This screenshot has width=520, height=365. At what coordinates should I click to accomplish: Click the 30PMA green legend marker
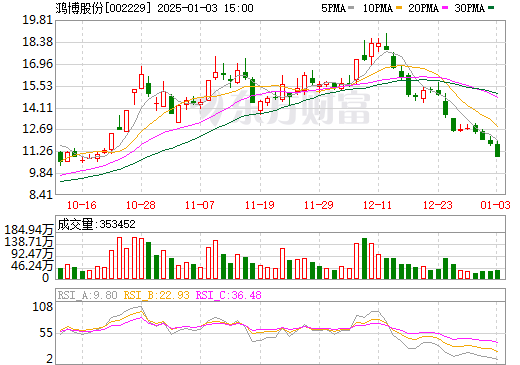(x=491, y=8)
